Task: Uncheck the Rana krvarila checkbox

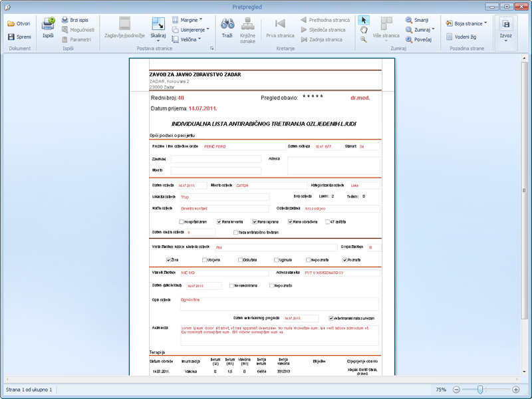Action: (219, 222)
